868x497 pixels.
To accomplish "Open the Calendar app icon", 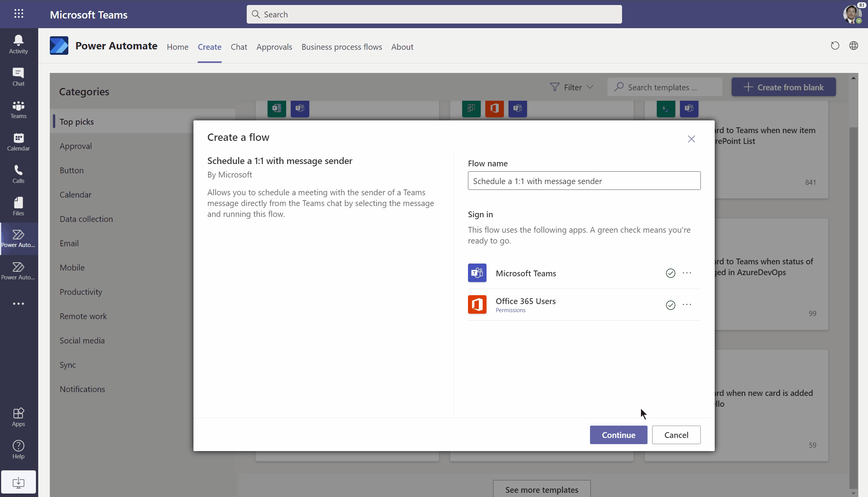I will coord(19,141).
